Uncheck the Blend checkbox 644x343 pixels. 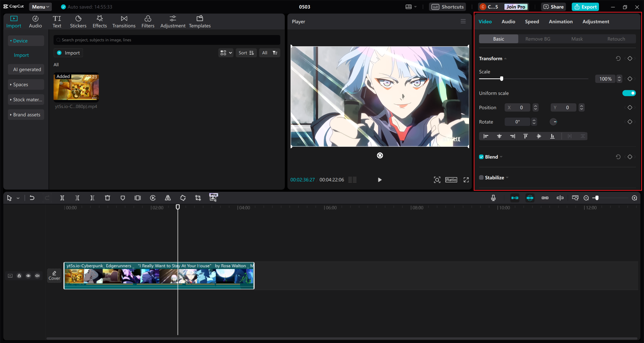pyautogui.click(x=481, y=157)
